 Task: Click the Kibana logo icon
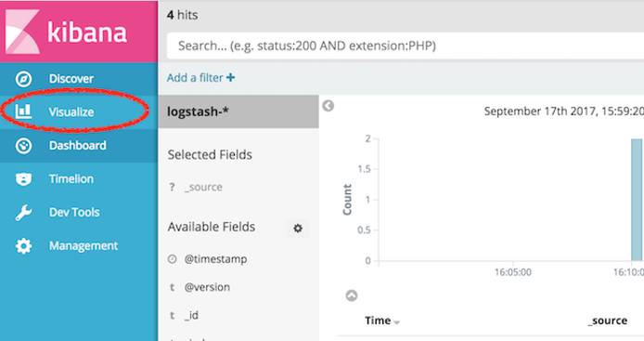coord(22,33)
